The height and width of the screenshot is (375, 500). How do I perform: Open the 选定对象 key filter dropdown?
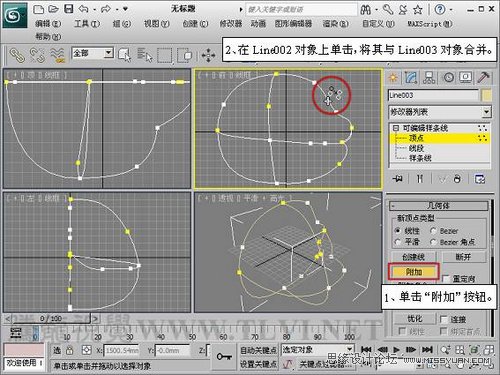coord(350,349)
